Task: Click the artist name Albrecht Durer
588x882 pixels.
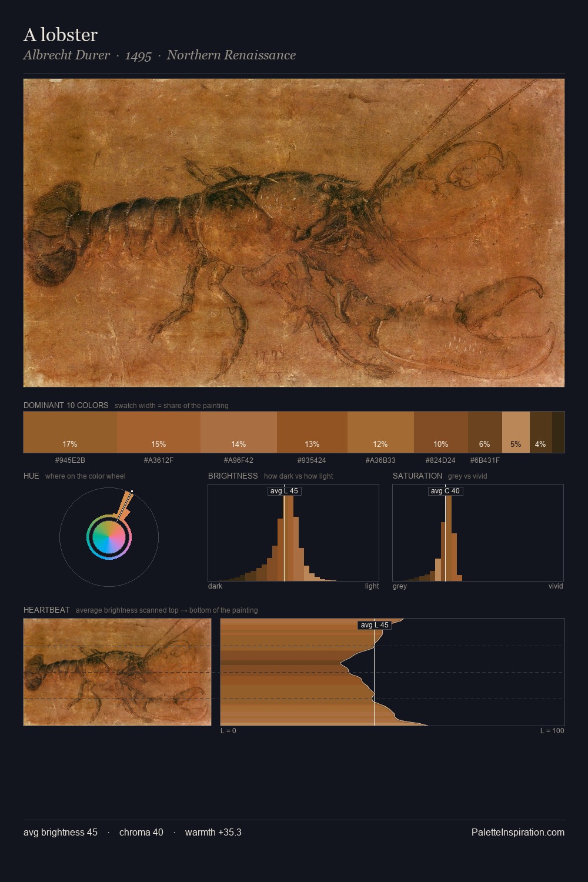Action: (66, 55)
